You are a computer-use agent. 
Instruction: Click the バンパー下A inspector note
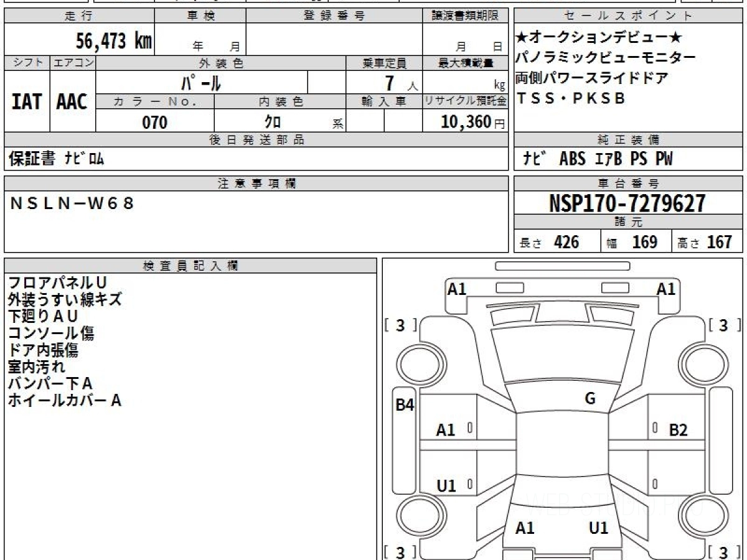coord(50,383)
